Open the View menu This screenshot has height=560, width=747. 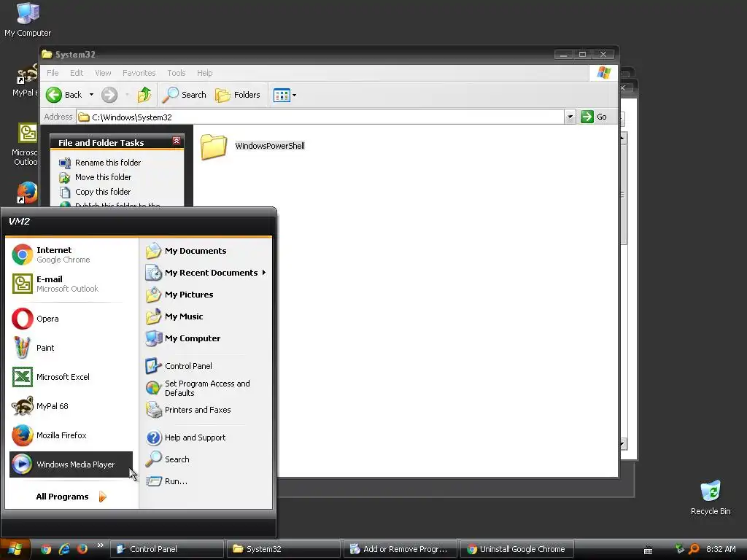(x=103, y=73)
